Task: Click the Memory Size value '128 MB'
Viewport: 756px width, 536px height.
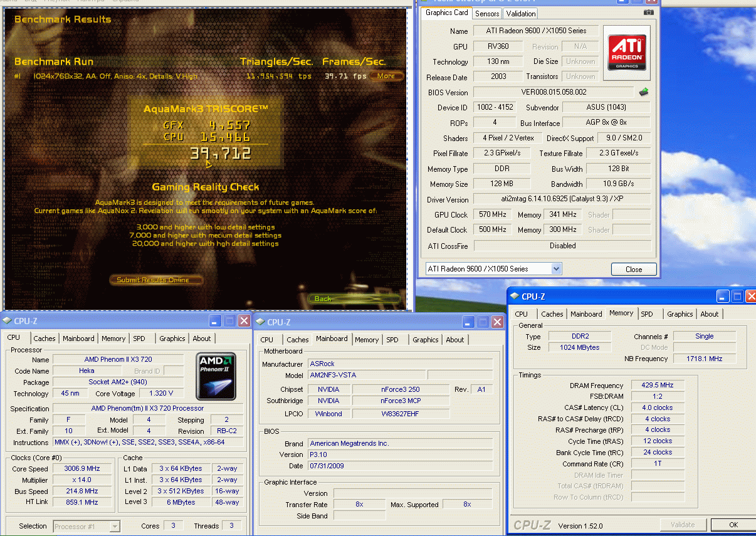Action: 501,184
